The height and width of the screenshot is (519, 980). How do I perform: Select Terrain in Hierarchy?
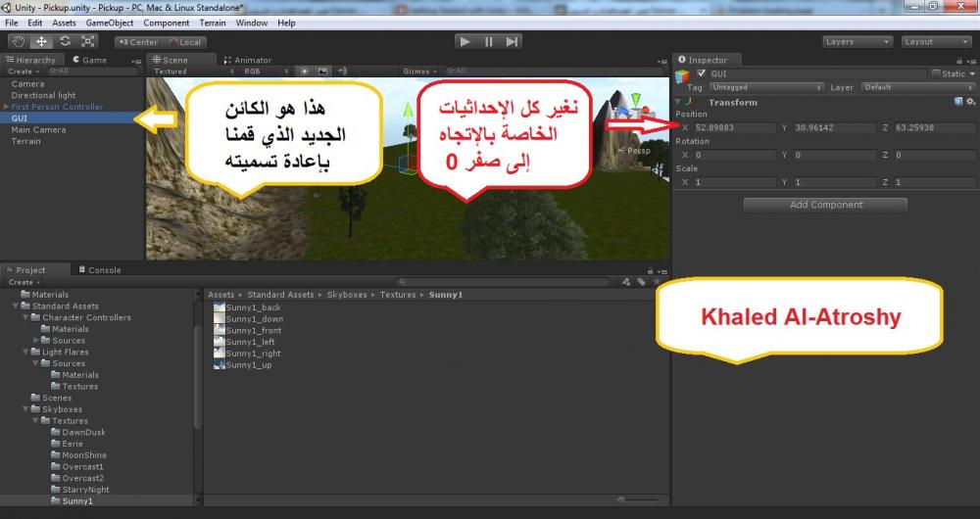tap(25, 141)
